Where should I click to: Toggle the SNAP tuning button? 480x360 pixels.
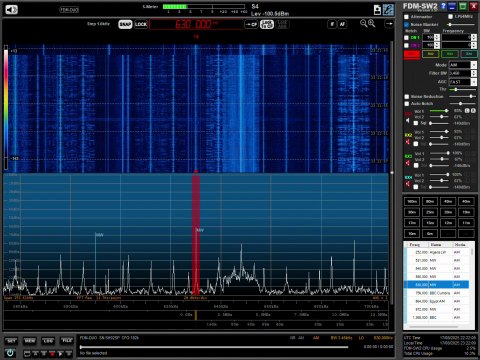point(125,24)
